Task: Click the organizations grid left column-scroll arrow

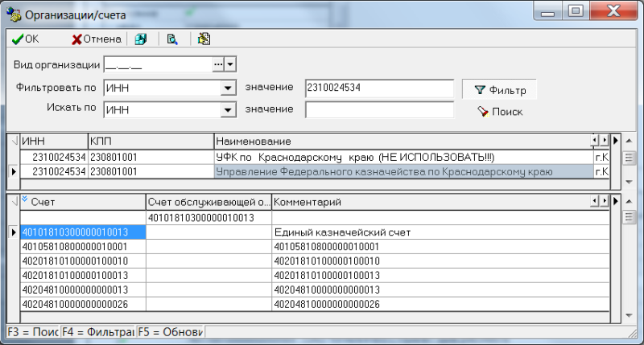Action: [595, 140]
